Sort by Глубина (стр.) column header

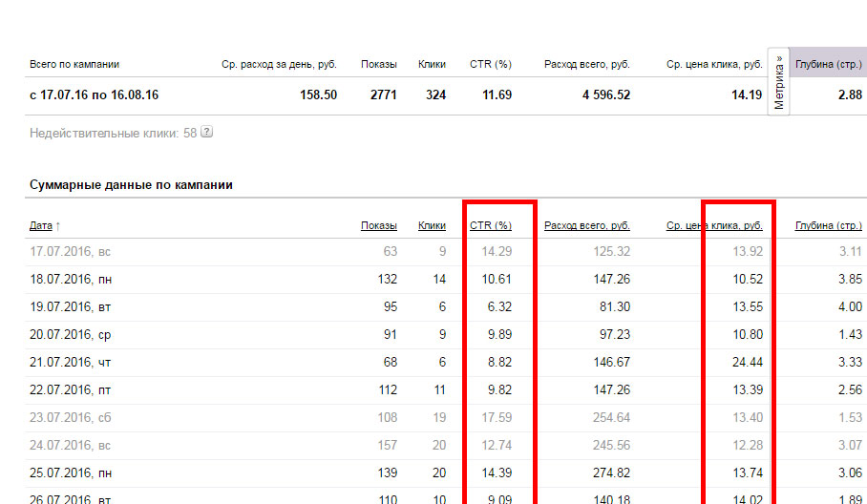pyautogui.click(x=828, y=226)
